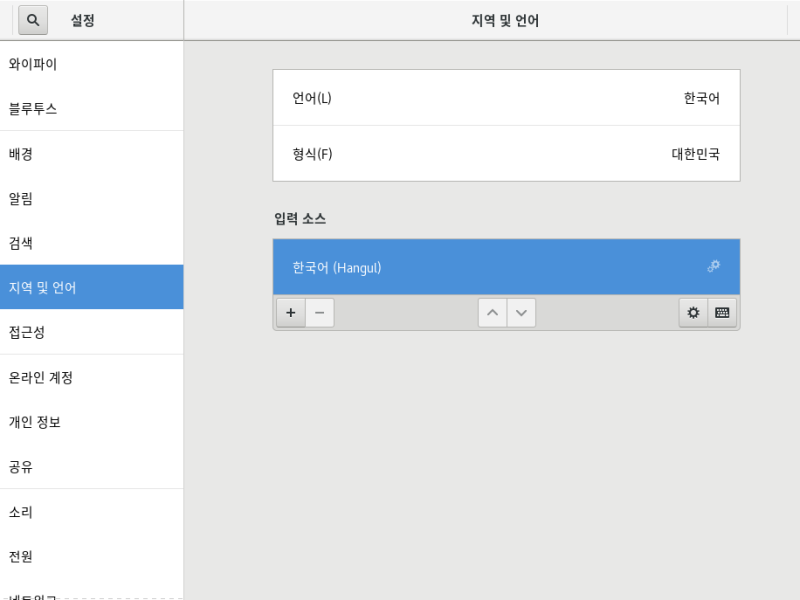The width and height of the screenshot is (800, 600).
Task: Remove the selected input source with minus button
Action: 320,313
